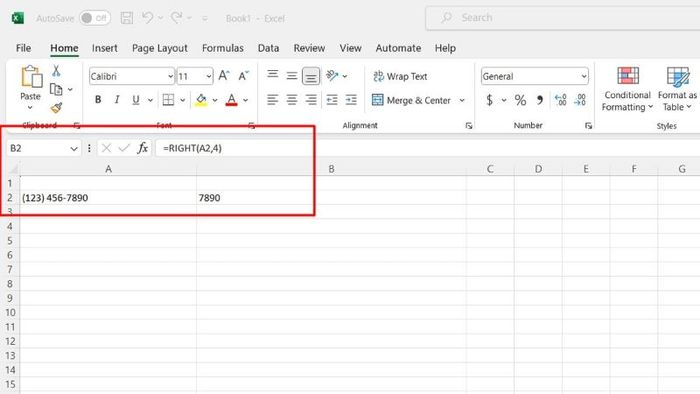Image resolution: width=700 pixels, height=394 pixels.
Task: Expand the Paste options arrow
Action: (30, 108)
